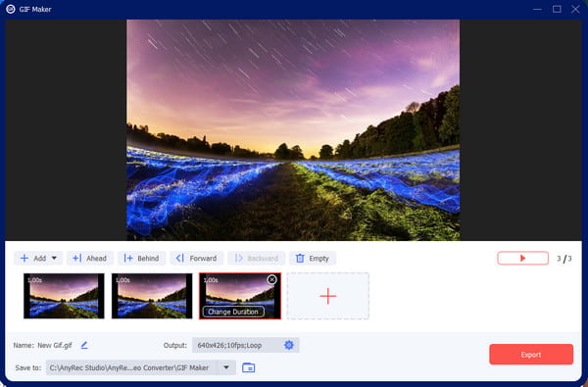This screenshot has height=387, width=588.
Task: Click the Backward move button
Action: click(257, 258)
